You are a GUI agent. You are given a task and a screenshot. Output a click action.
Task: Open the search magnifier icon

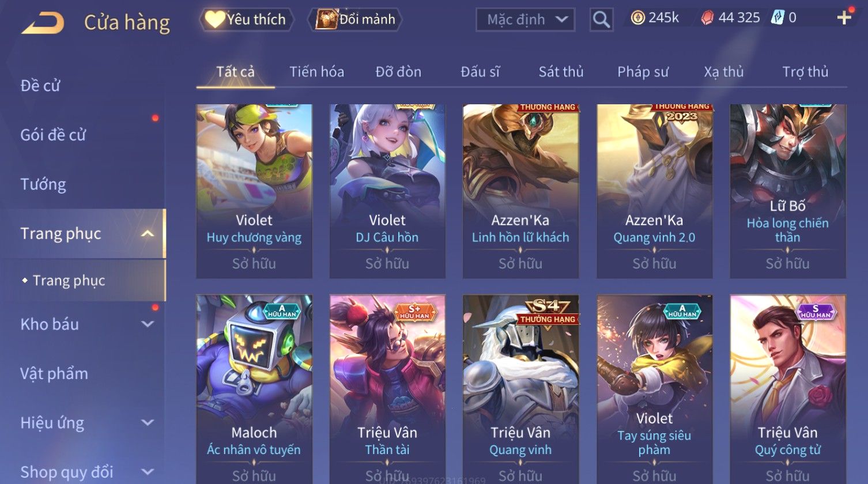[x=601, y=20]
